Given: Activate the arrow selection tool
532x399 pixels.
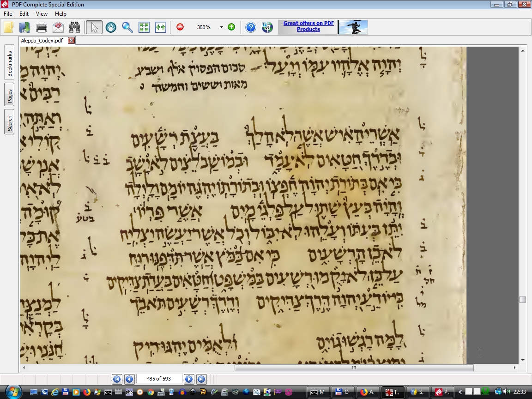Looking at the screenshot, I should click(x=94, y=27).
